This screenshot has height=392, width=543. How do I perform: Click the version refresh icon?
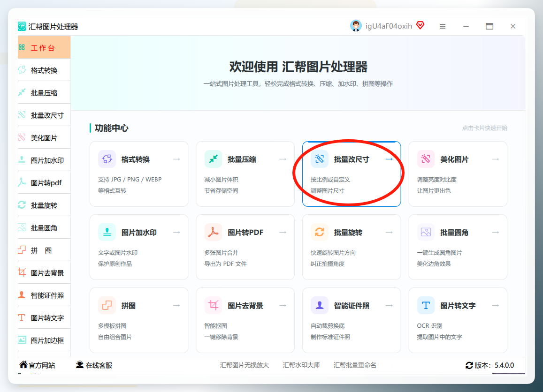(469, 365)
